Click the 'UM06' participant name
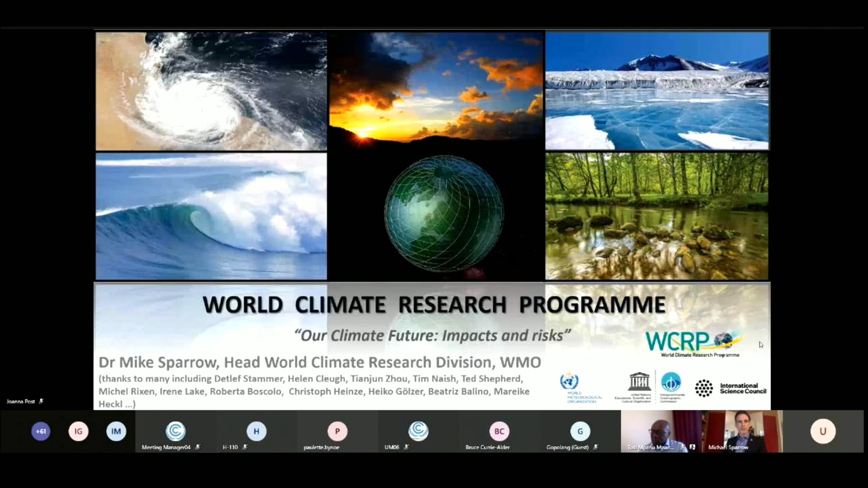The width and height of the screenshot is (868, 488). pyautogui.click(x=392, y=447)
